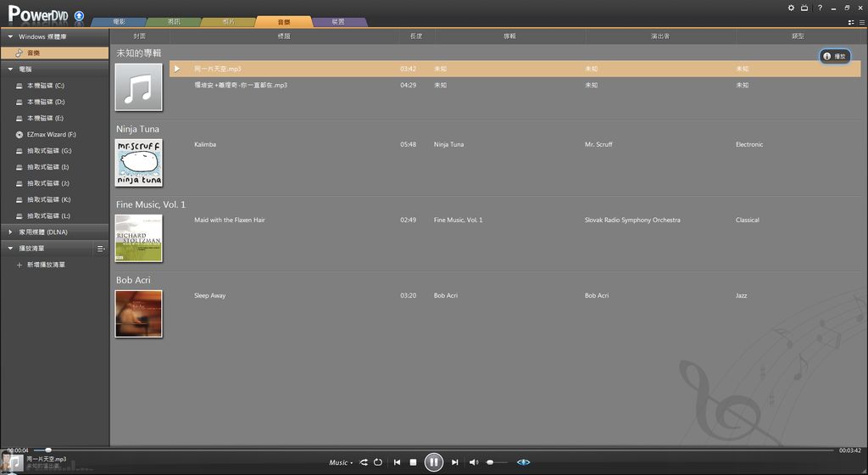The width and height of the screenshot is (868, 475).
Task: Click Mr. Scruff artist name
Action: pos(598,144)
